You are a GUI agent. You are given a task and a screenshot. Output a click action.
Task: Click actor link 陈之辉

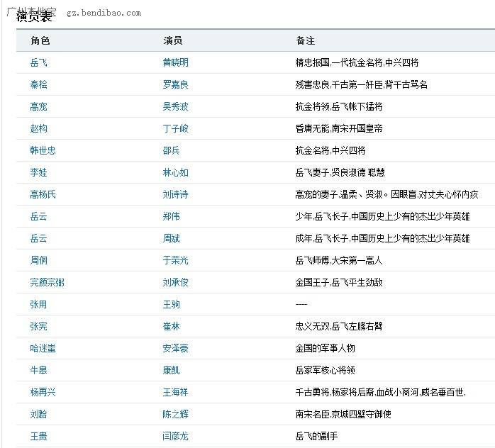pos(176,414)
